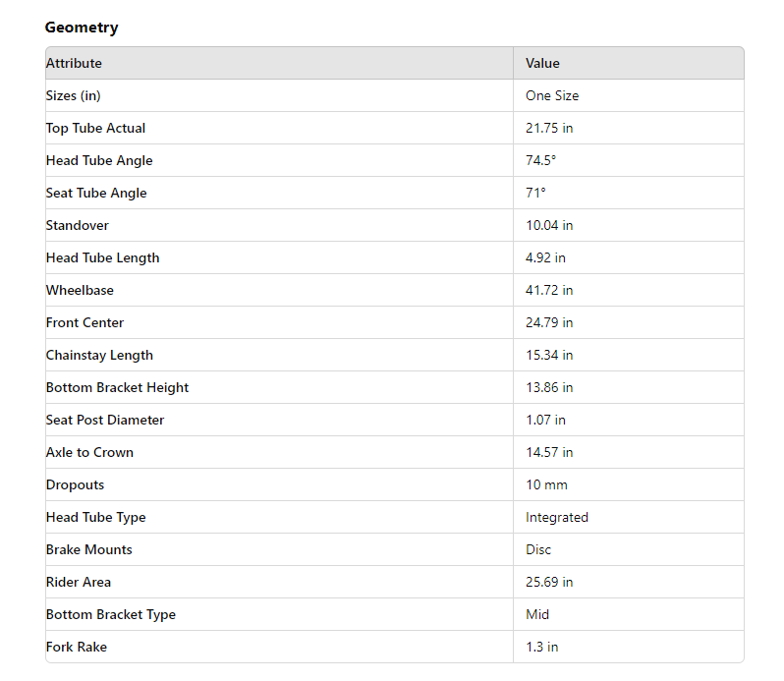The image size is (784, 681).
Task: Select the Front Center row label
Action: pos(84,322)
